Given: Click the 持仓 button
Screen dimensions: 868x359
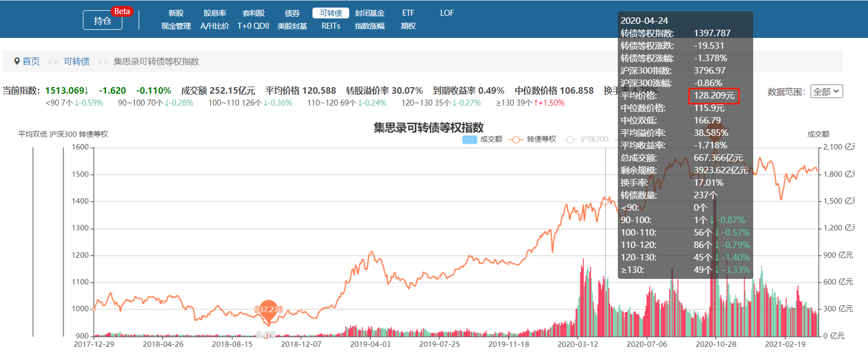Looking at the screenshot, I should (x=102, y=21).
